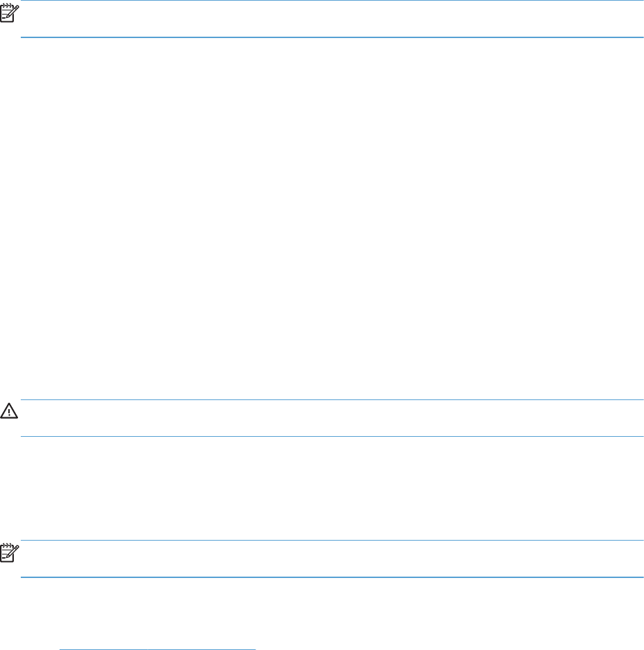Click the spiral binding of the lower notepad icon
Image resolution: width=644 pixels, height=650 pixels.
point(7,545)
